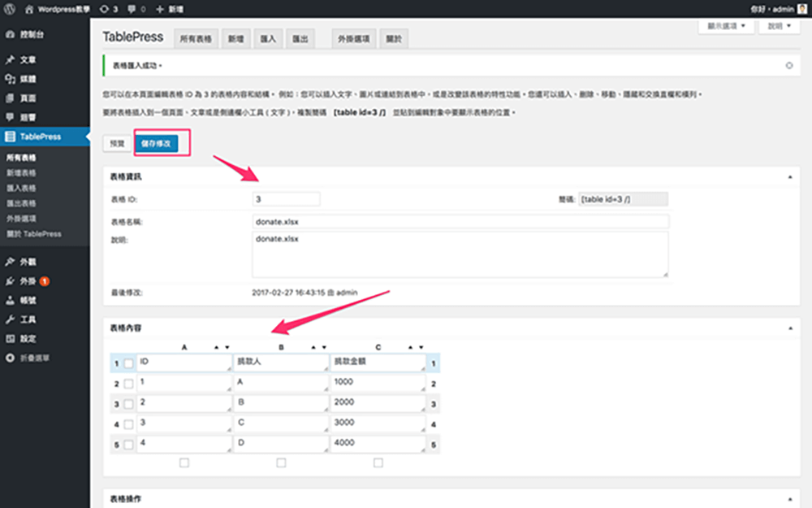Dismiss the 表格匯入成功 notice
This screenshot has width=812, height=508.
pyautogui.click(x=789, y=65)
